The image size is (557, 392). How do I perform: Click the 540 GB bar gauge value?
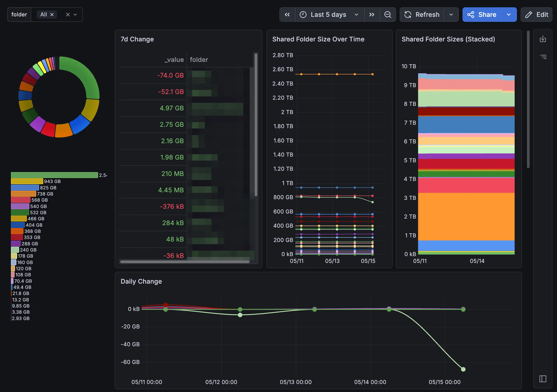(x=38, y=206)
